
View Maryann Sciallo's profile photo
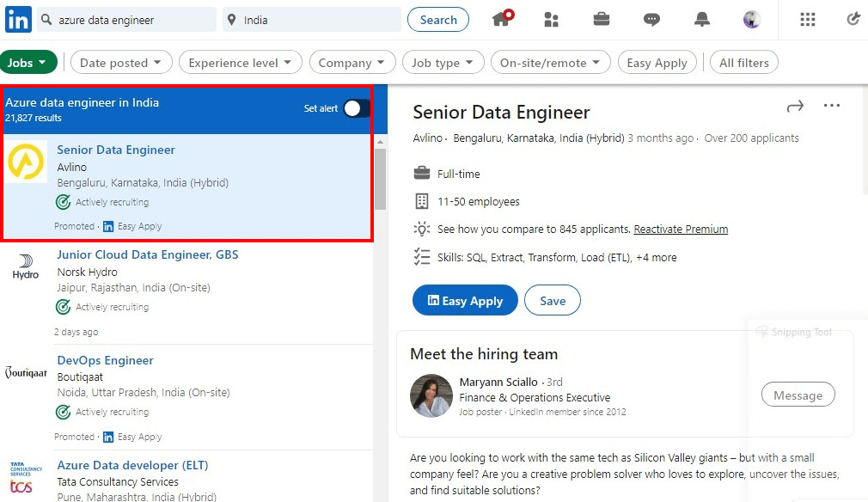tap(431, 395)
